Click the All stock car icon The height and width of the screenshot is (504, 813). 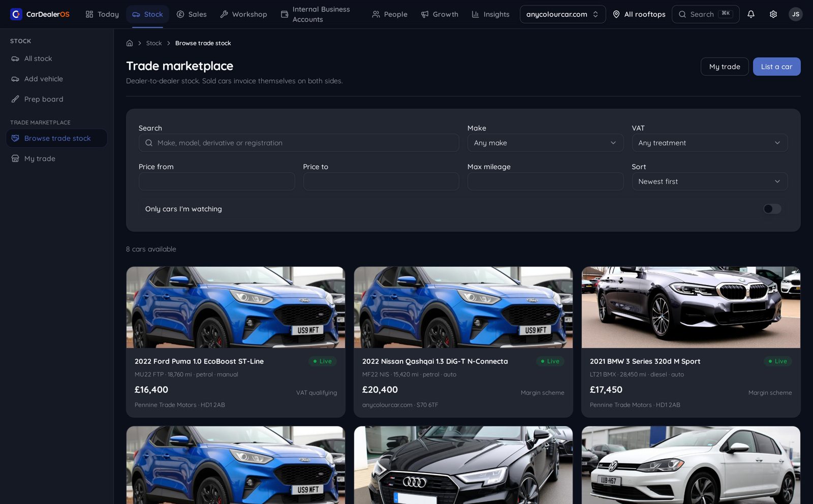point(15,58)
